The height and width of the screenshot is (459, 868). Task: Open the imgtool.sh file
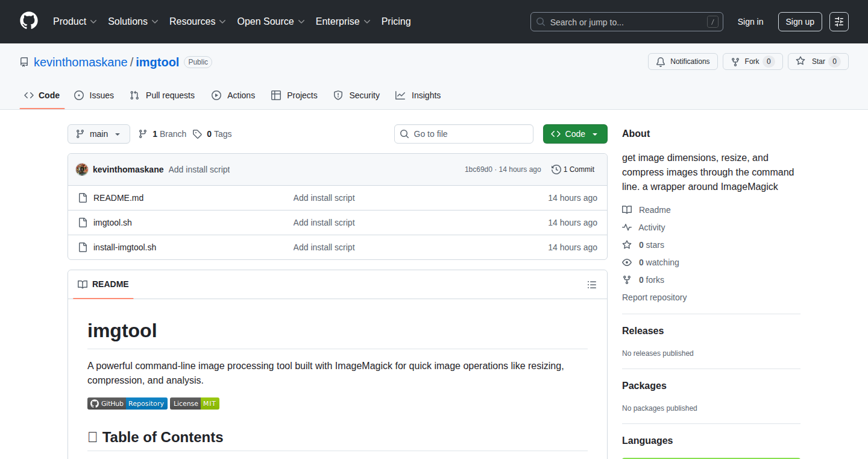tap(113, 223)
